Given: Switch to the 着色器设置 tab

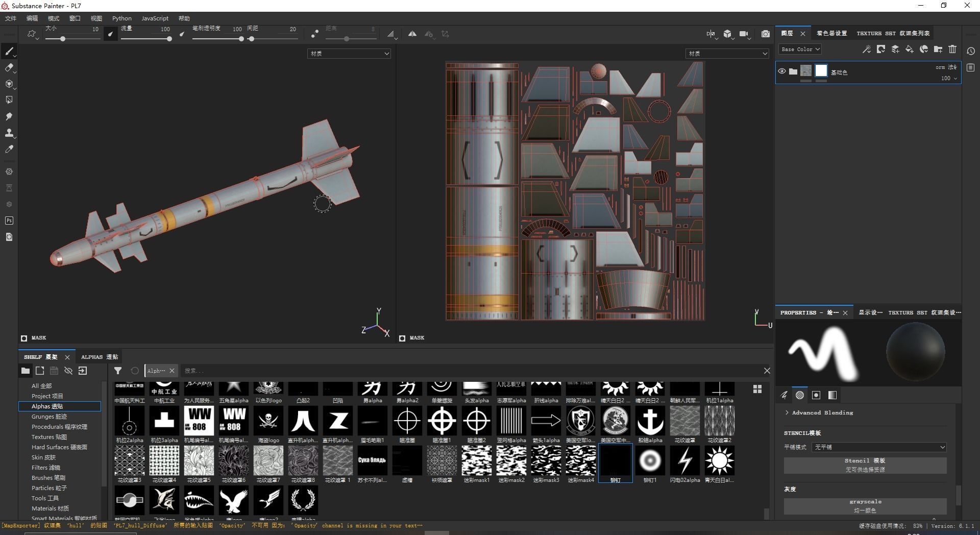Looking at the screenshot, I should coord(831,33).
